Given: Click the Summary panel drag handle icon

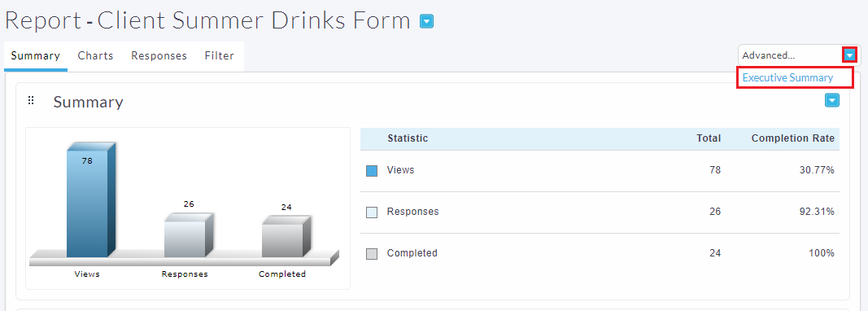Looking at the screenshot, I should 31,100.
